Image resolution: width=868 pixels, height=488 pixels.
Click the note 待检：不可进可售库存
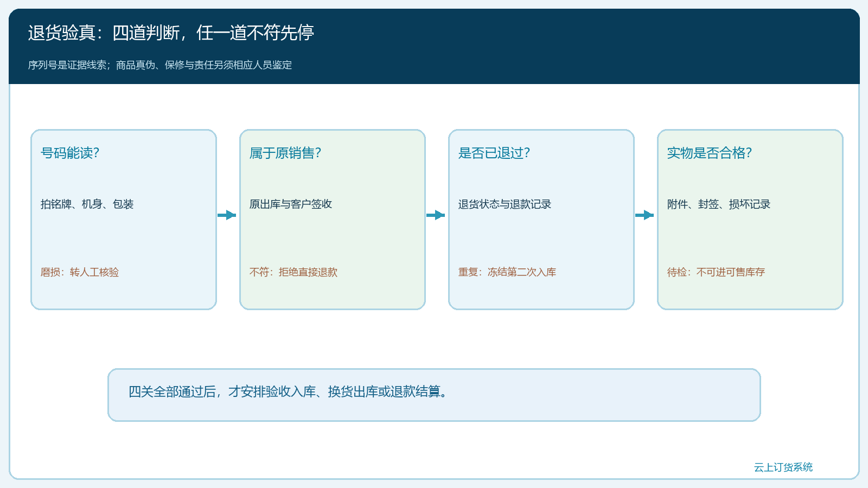click(x=716, y=272)
